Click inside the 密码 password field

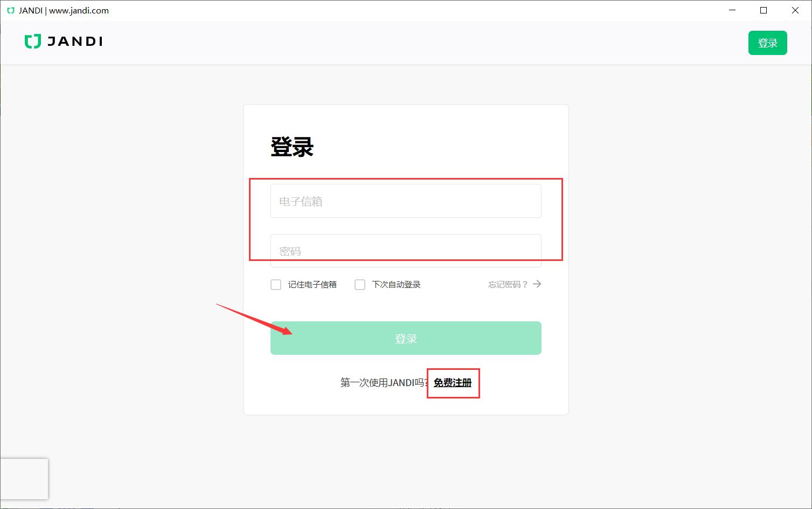[405, 250]
